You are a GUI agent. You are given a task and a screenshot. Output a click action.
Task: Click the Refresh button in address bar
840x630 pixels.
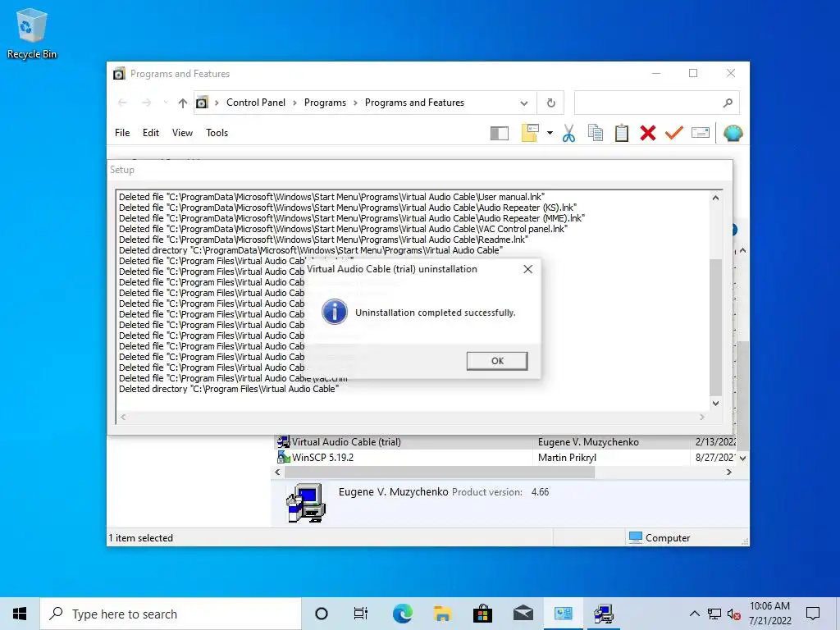[550, 103]
